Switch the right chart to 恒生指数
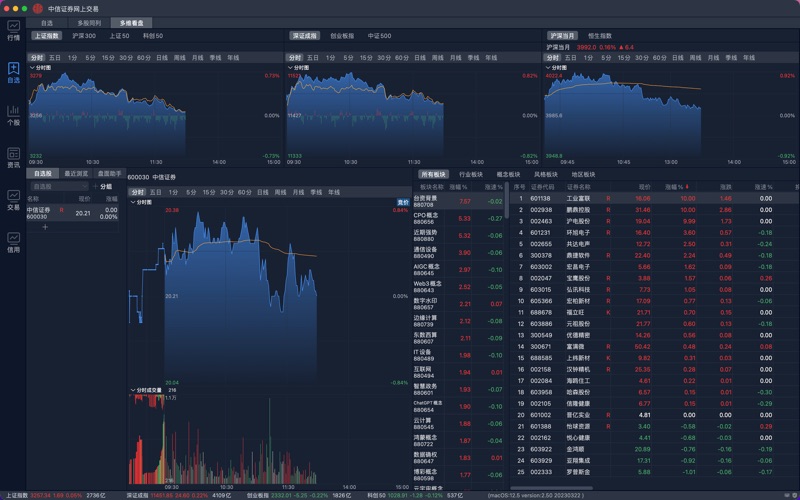800x500 pixels. 599,36
